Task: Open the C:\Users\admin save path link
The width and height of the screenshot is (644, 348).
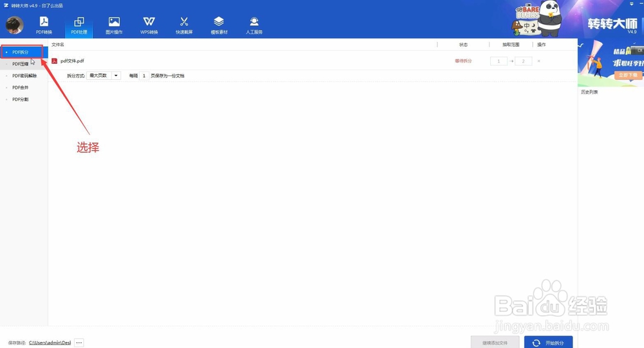Action: (x=50, y=343)
